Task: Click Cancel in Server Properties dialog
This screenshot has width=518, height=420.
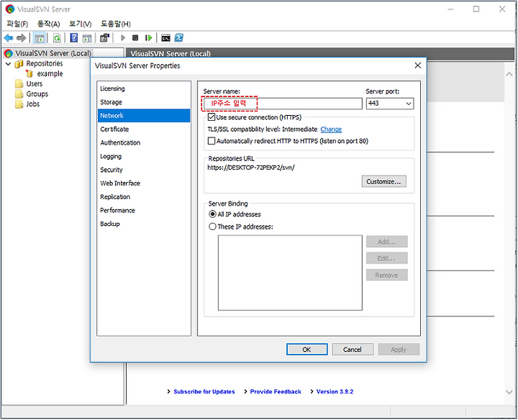Action: (x=353, y=350)
